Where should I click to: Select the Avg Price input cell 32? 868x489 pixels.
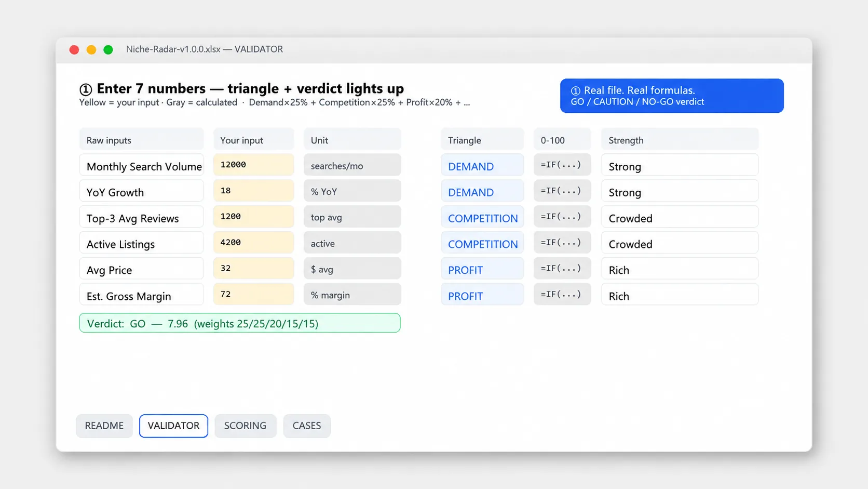click(254, 269)
